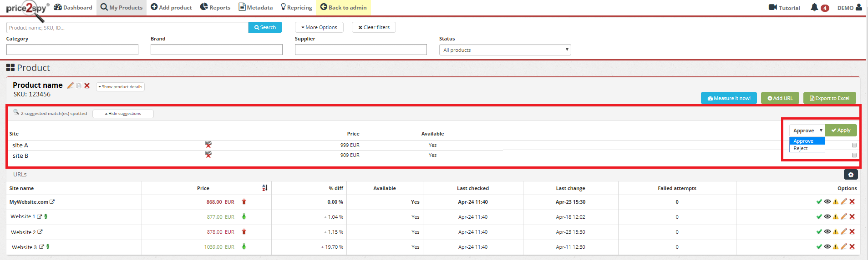Click the price sort icon in Price column
Screen dimensions: 868x261
click(265, 188)
